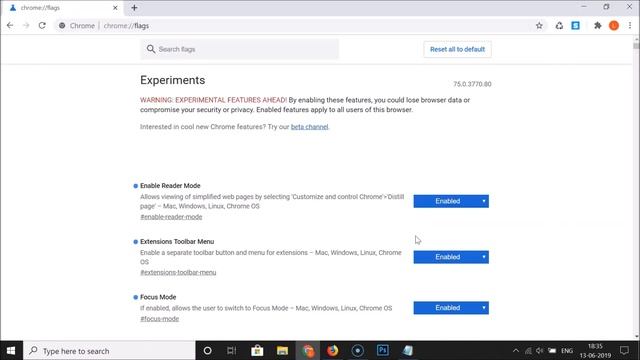Open the puzzle-piece extensions menu
Image resolution: width=640 pixels, height=360 pixels.
(x=598, y=25)
